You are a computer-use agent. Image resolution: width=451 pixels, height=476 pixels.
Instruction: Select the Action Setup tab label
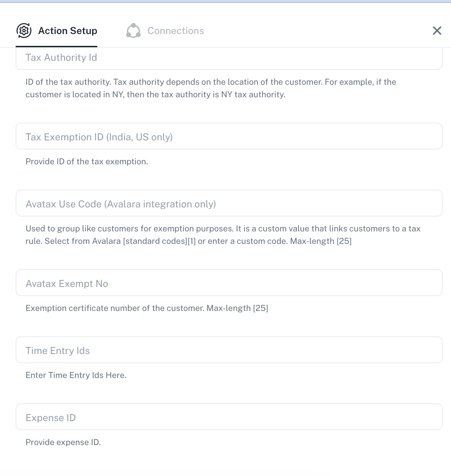pyautogui.click(x=68, y=31)
